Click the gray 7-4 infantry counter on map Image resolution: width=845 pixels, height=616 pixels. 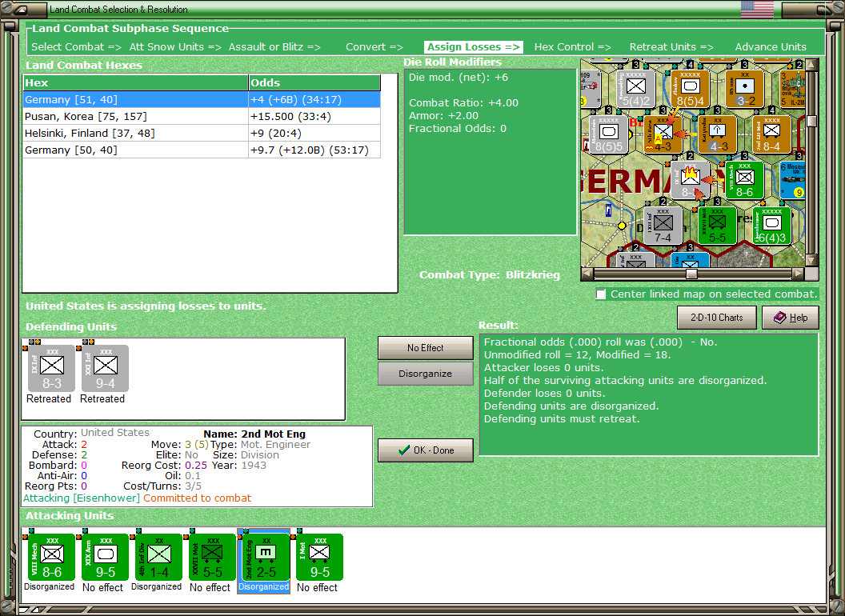point(663,226)
